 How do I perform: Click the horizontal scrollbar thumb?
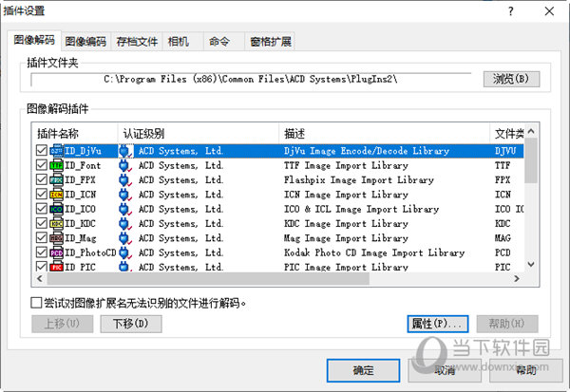coord(208,279)
